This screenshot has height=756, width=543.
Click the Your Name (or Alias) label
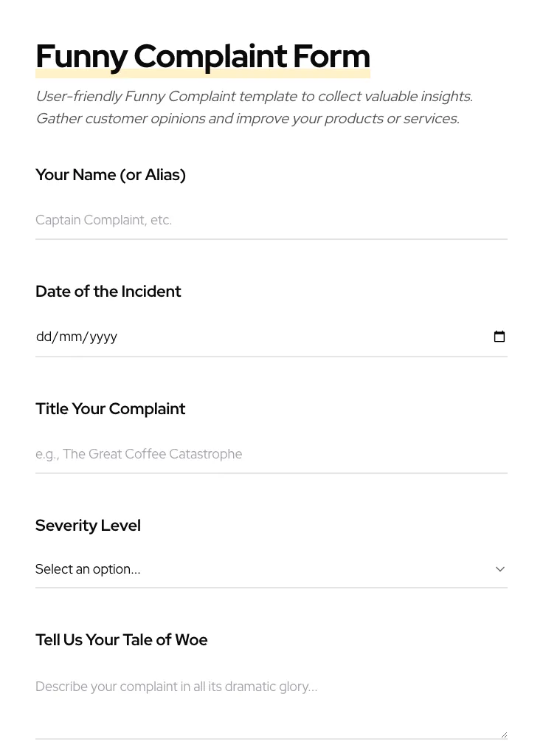point(110,175)
